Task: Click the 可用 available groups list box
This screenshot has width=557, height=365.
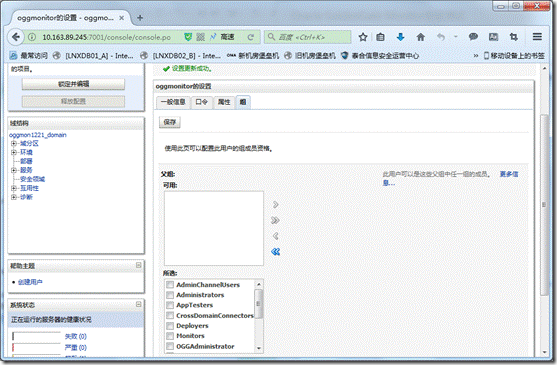Action: click(x=214, y=228)
